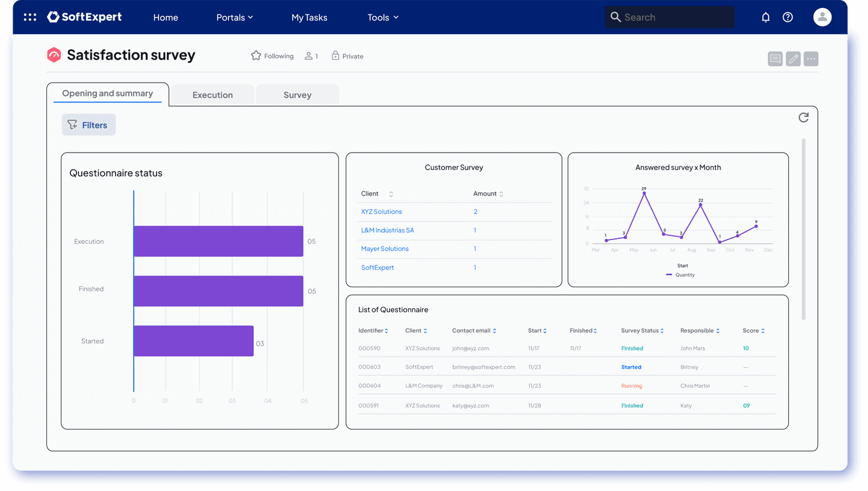Viewport: 868px width, 491px height.
Task: Click the edit pencil icon
Action: coord(793,59)
